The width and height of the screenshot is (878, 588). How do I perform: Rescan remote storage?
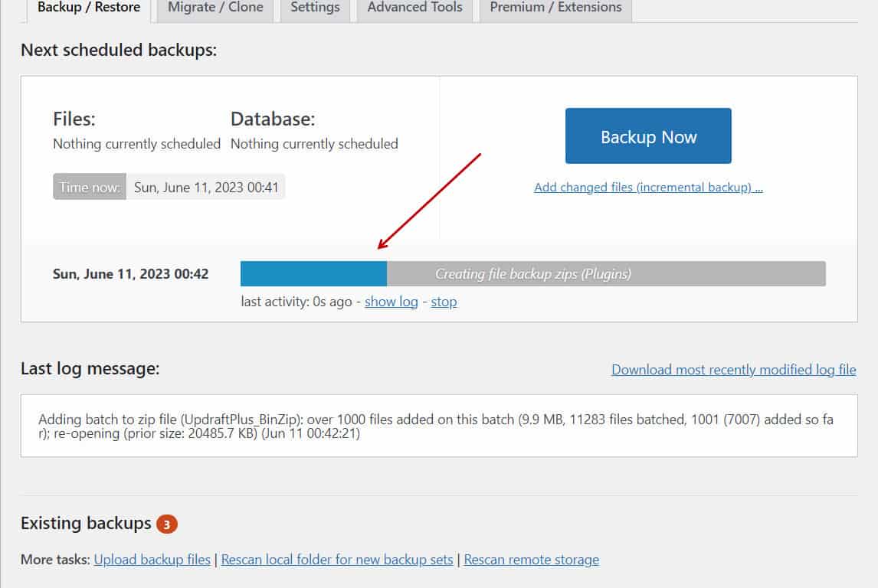532,560
